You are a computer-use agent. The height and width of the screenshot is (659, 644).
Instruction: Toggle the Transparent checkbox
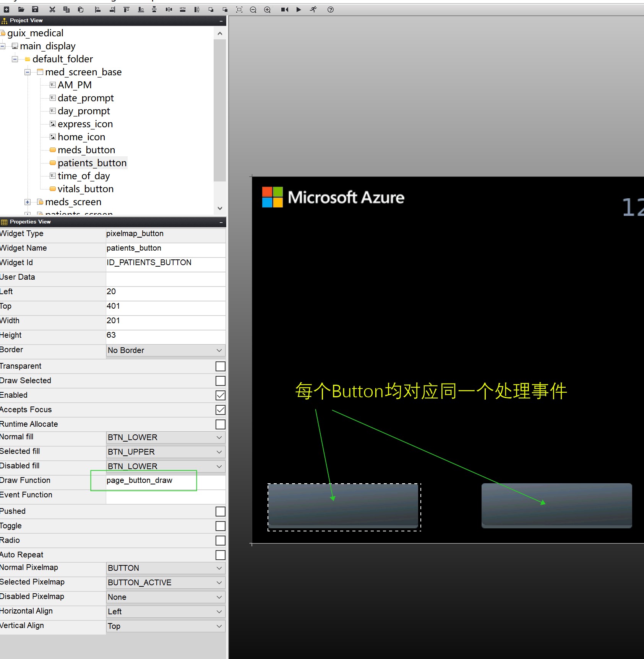click(221, 366)
